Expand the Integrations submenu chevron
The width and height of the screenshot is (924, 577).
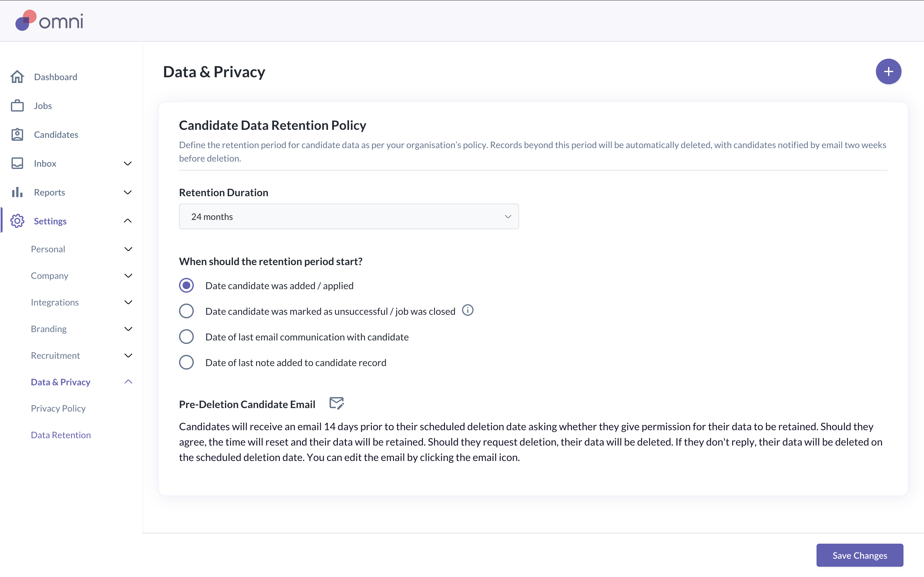(128, 302)
